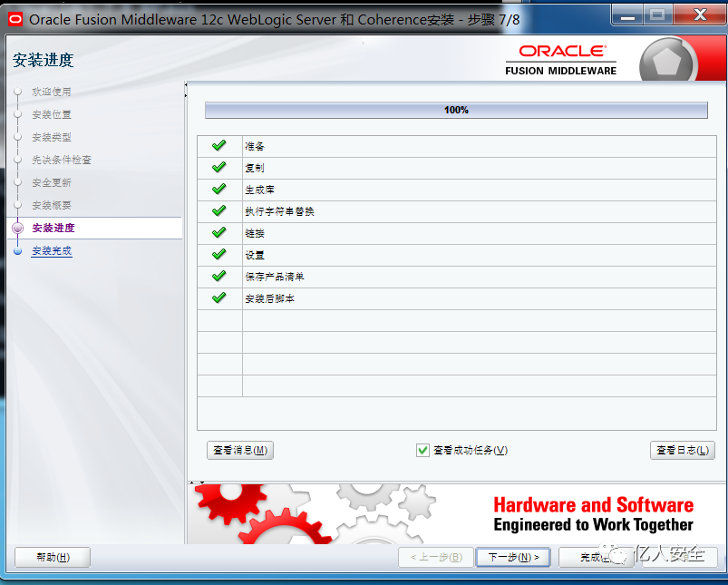Image resolution: width=728 pixels, height=585 pixels.
Task: Click the collapse arrows above the banner
Action: pyautogui.click(x=197, y=483)
